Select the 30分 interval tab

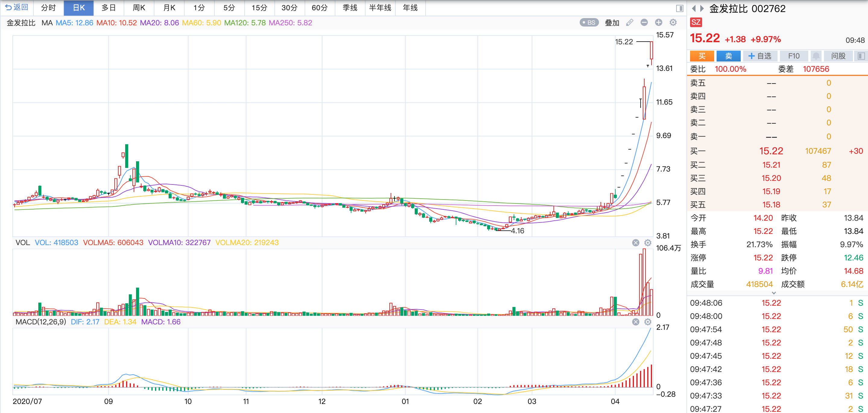[290, 8]
